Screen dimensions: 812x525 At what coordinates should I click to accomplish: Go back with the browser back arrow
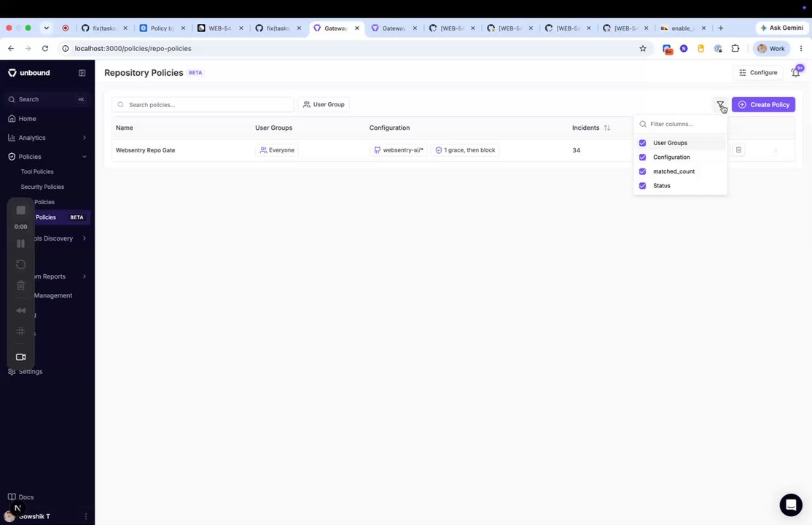[11, 49]
